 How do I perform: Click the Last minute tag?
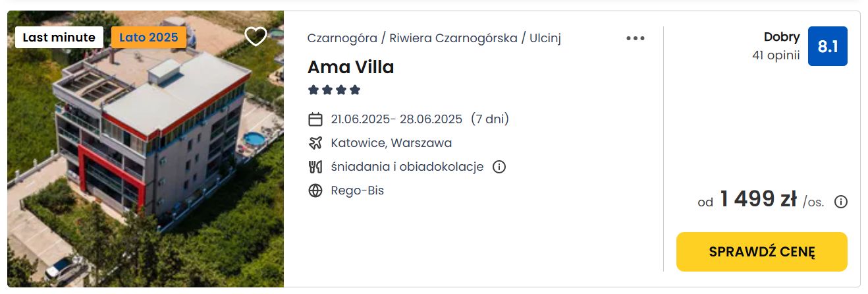coord(59,38)
